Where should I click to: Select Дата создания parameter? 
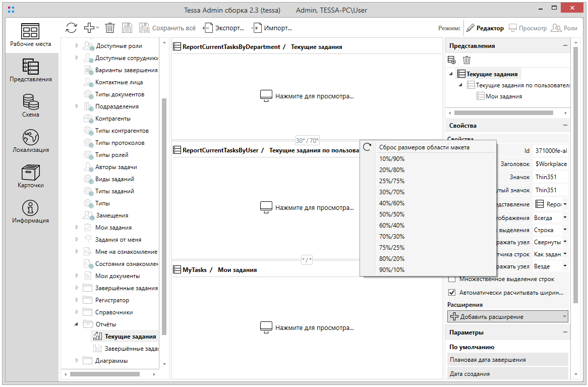click(x=508, y=373)
